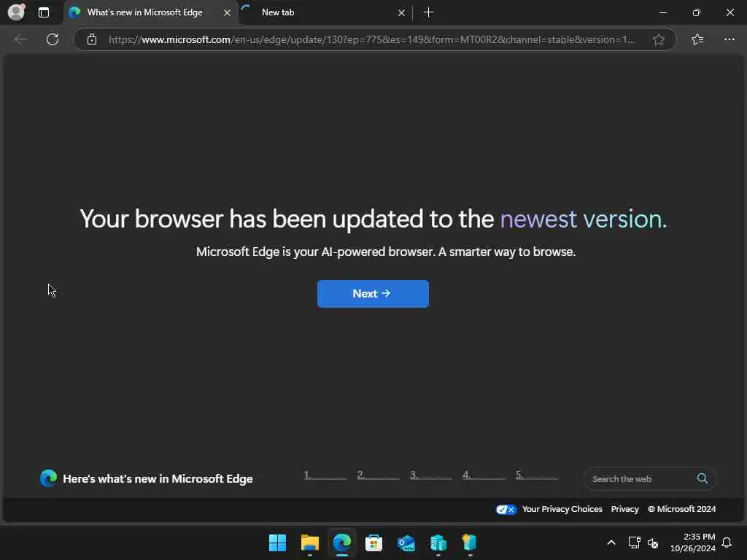Open the clock and date flyout
Image resolution: width=747 pixels, height=560 pixels.
(693, 542)
